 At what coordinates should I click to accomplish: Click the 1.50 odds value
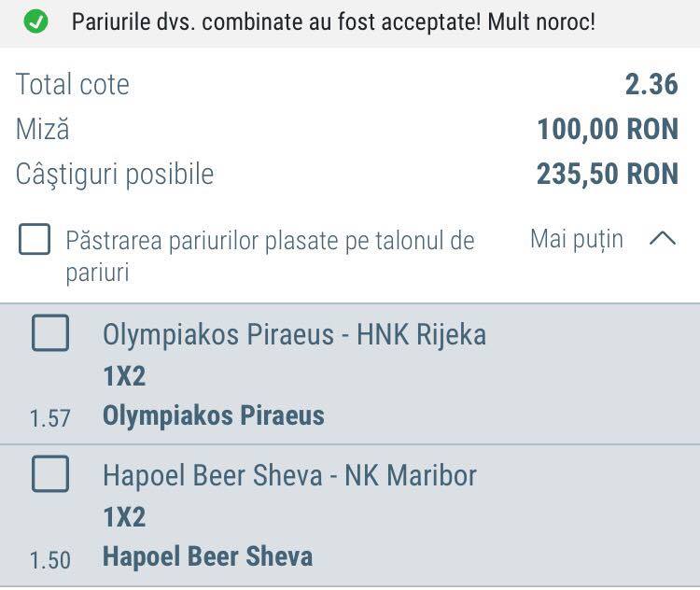click(x=50, y=559)
